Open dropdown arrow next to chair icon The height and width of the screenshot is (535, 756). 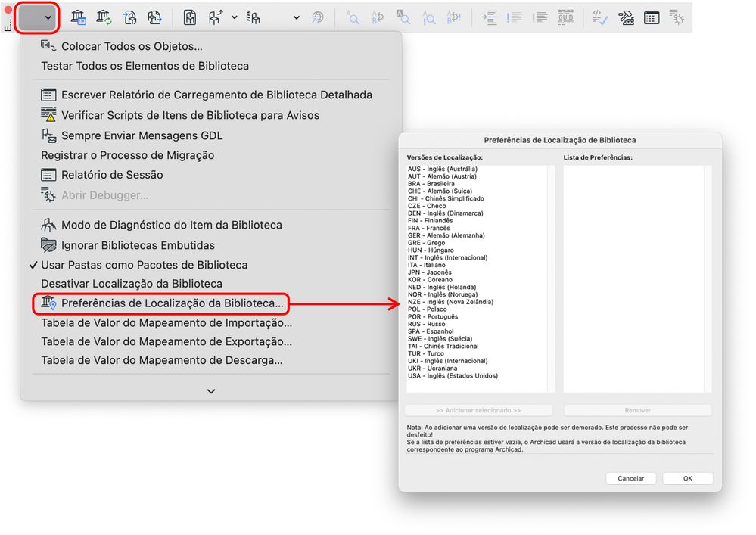(235, 18)
